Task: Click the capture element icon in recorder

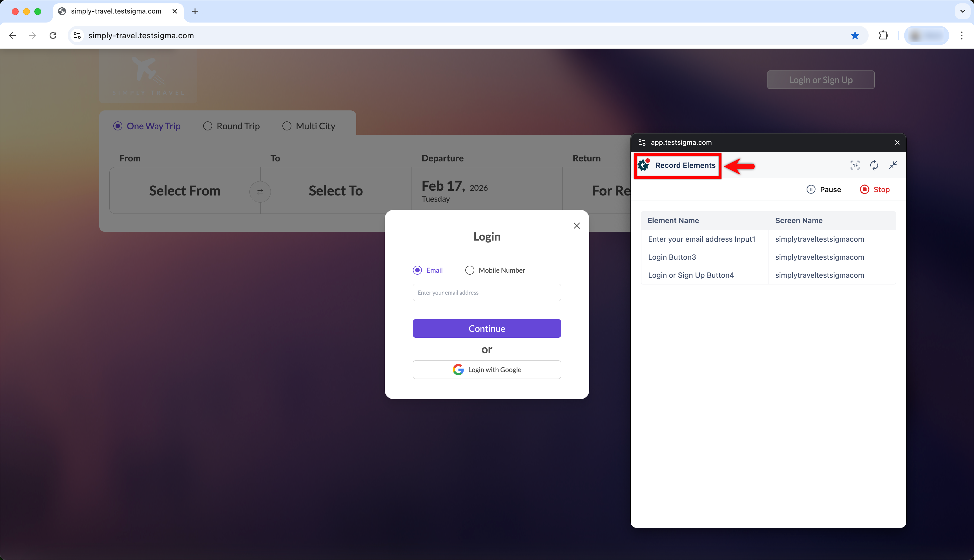Action: click(x=855, y=165)
